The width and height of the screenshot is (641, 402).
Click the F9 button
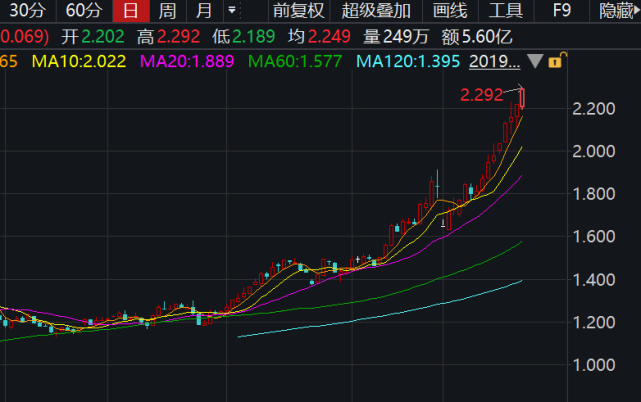click(x=562, y=11)
